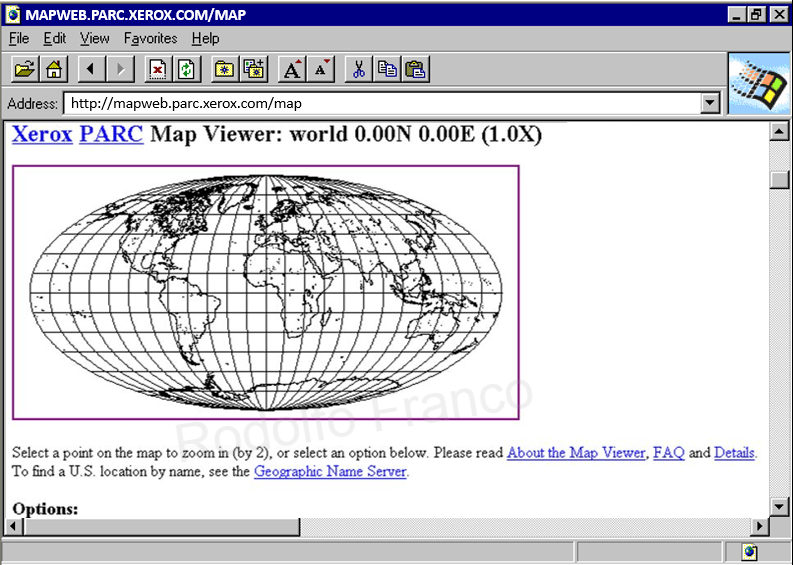This screenshot has height=565, width=793.
Task: Go to the Home page icon
Action: point(54,69)
